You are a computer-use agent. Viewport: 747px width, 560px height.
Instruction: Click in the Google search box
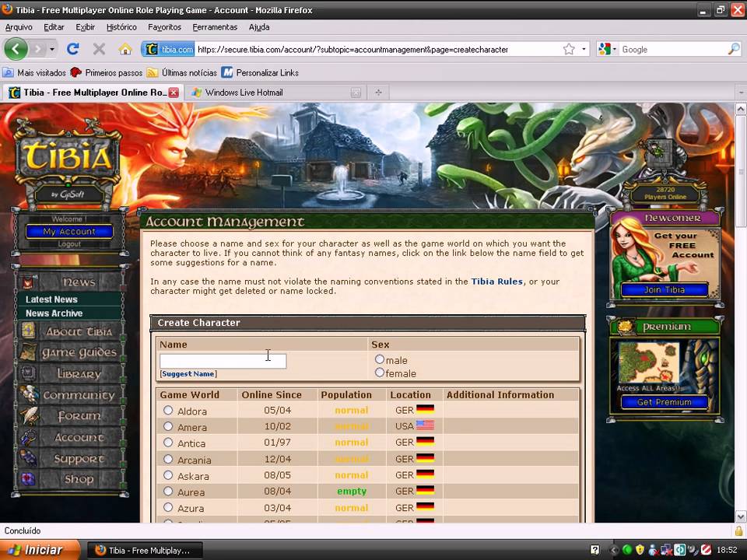(x=672, y=49)
